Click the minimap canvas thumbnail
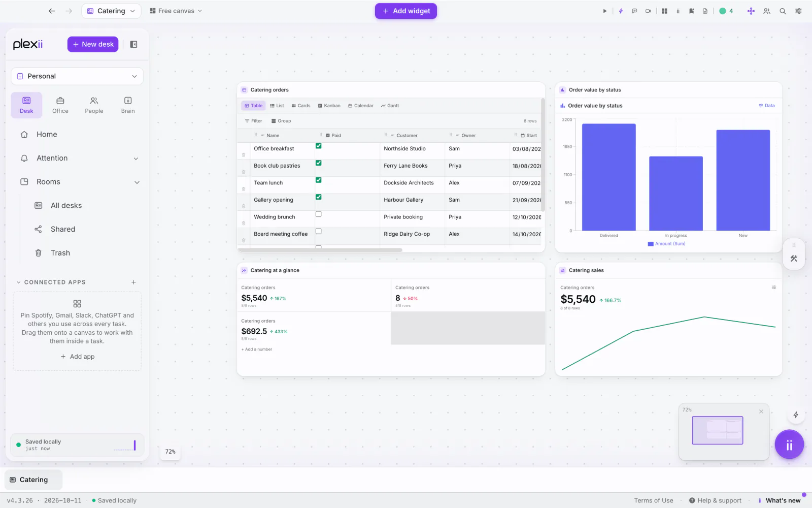812x508 pixels. (x=718, y=430)
